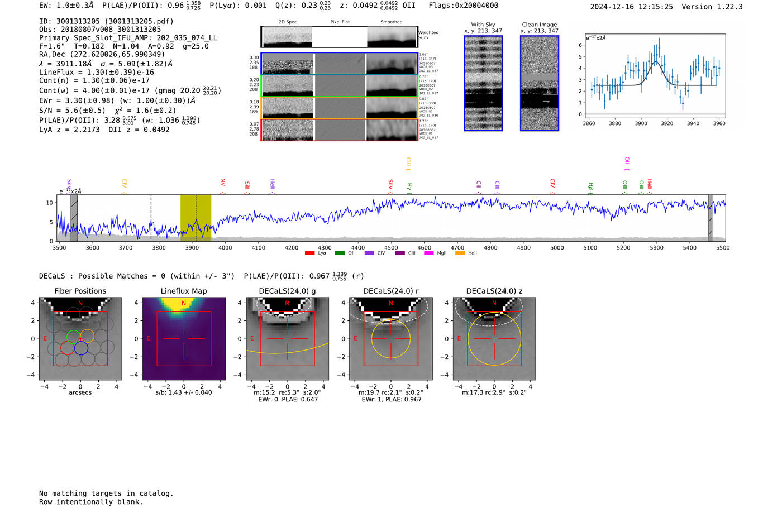Click the red fiber circle in Fiber Positions
Image resolution: width=782 pixels, height=532 pixels.
(x=67, y=348)
